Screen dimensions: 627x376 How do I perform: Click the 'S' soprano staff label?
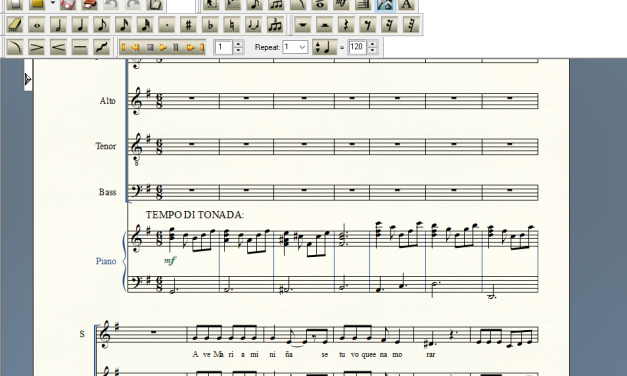pyautogui.click(x=82, y=334)
